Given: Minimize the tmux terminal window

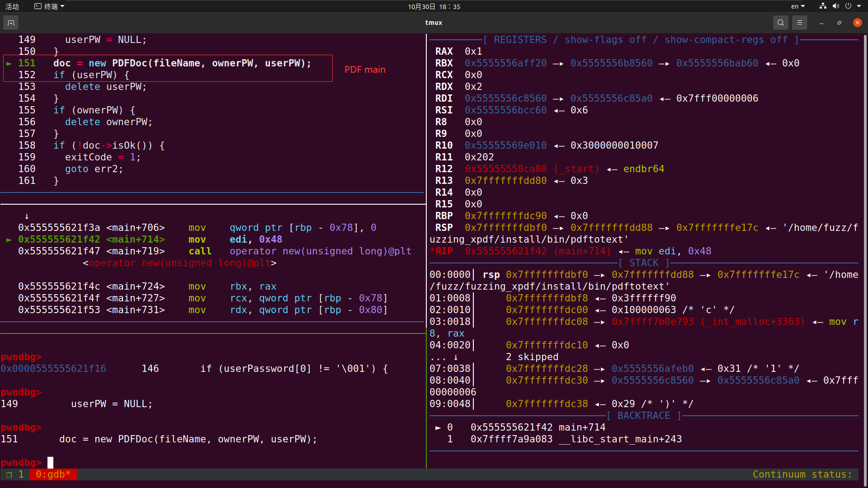Looking at the screenshot, I should click(x=821, y=23).
